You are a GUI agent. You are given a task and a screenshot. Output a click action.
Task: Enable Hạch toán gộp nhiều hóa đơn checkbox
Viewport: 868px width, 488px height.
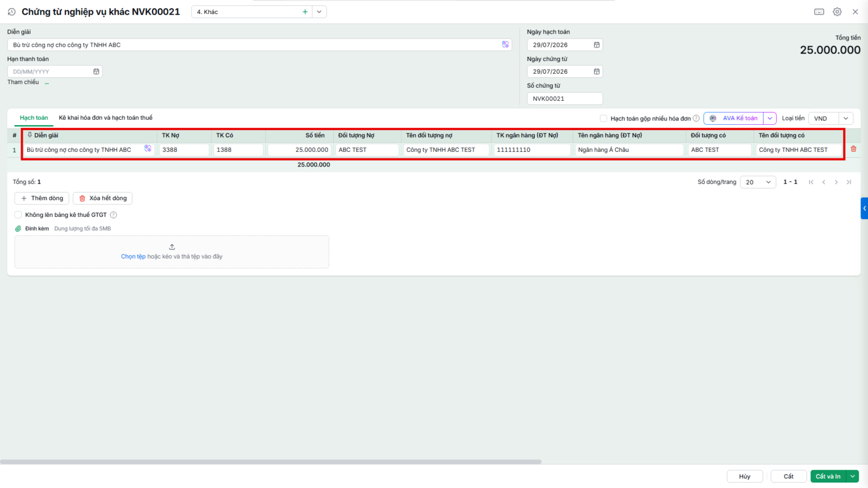(603, 118)
